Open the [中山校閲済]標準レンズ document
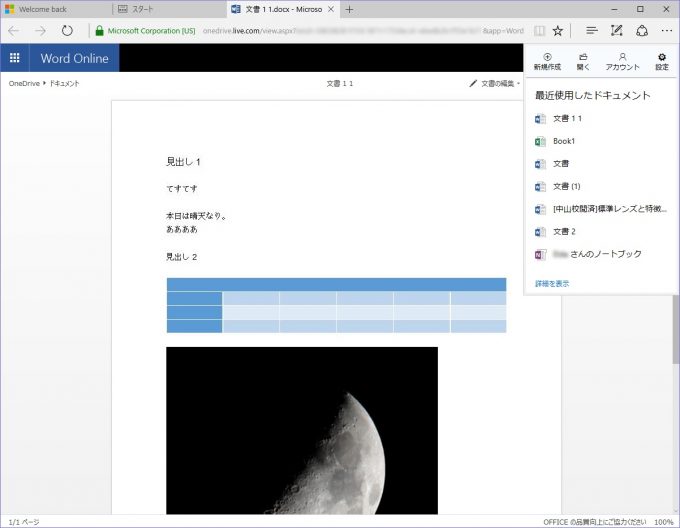Image resolution: width=680 pixels, height=528 pixels. point(601,209)
